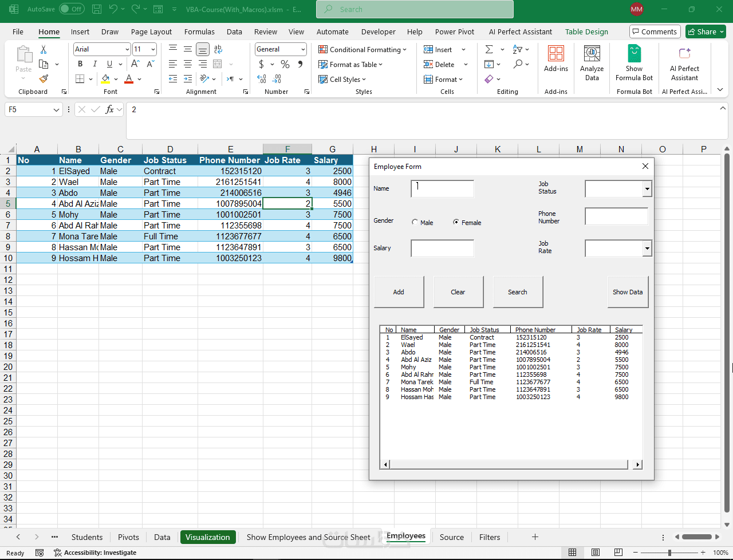This screenshot has height=560, width=733.
Task: Toggle the underline formatting button
Action: (109, 64)
